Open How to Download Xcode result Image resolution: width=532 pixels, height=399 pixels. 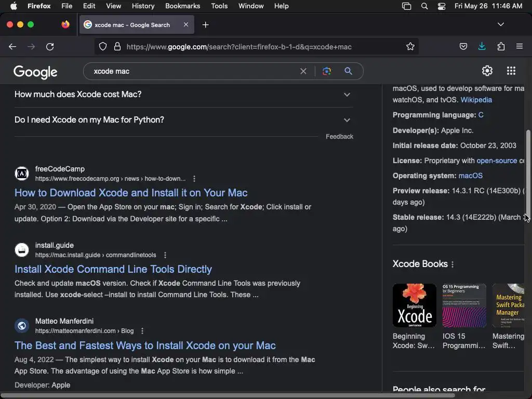tap(131, 193)
